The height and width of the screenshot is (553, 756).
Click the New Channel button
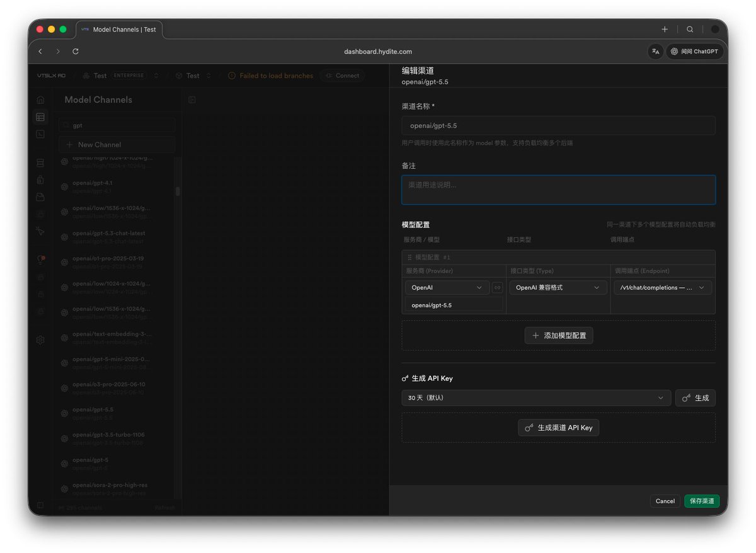(x=117, y=145)
